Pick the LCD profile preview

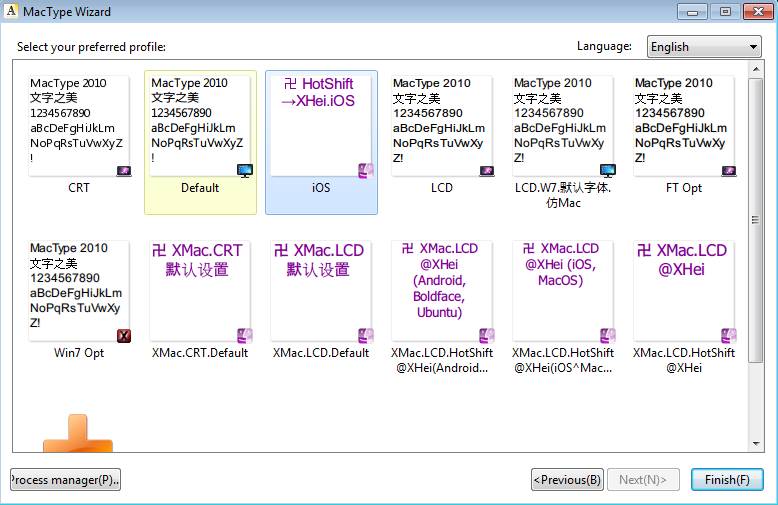pyautogui.click(x=443, y=126)
